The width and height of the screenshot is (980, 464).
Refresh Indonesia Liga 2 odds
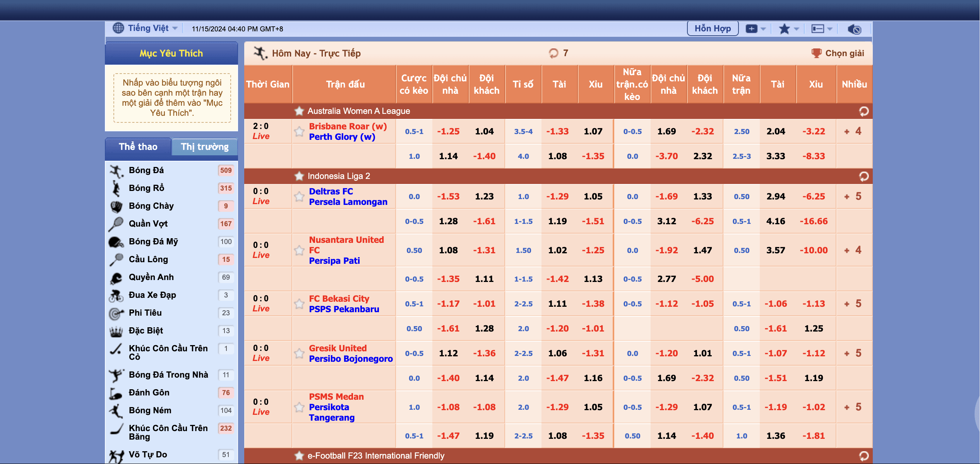point(864,176)
